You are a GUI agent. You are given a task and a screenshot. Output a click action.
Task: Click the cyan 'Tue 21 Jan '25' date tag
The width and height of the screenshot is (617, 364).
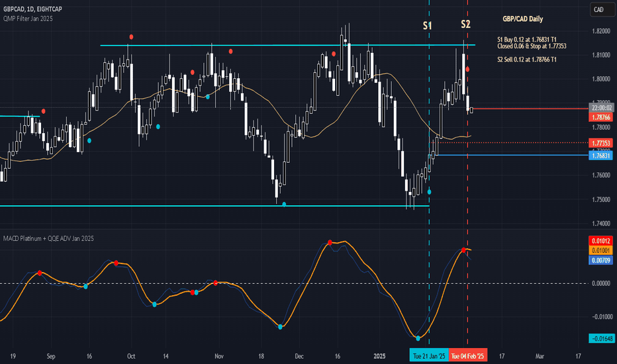(x=429, y=356)
